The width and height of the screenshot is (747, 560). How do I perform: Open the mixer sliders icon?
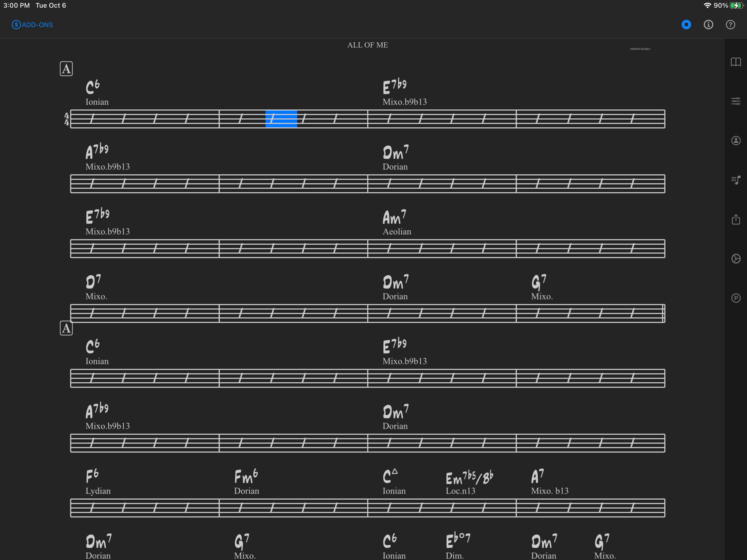point(736,101)
